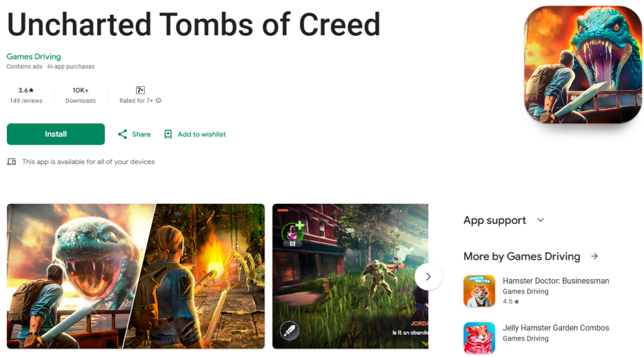Viewport: 644px width, 357px height.
Task: Open Hamster Doctor: Businessman listing
Action: pyautogui.click(x=556, y=281)
